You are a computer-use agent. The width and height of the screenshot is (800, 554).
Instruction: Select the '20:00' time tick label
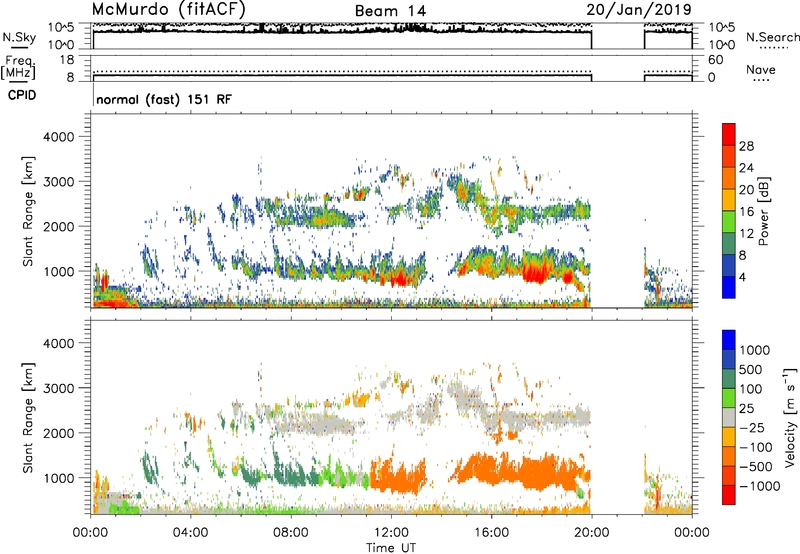pos(591,533)
